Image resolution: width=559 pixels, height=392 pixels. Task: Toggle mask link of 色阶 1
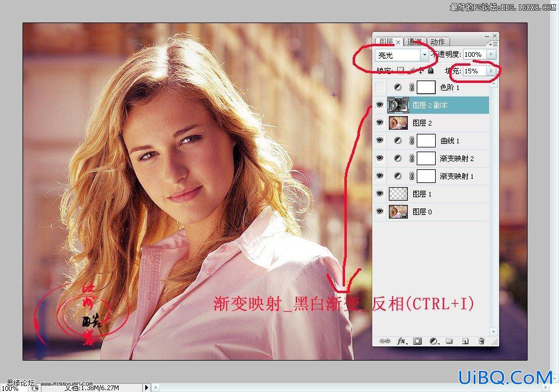(x=411, y=87)
